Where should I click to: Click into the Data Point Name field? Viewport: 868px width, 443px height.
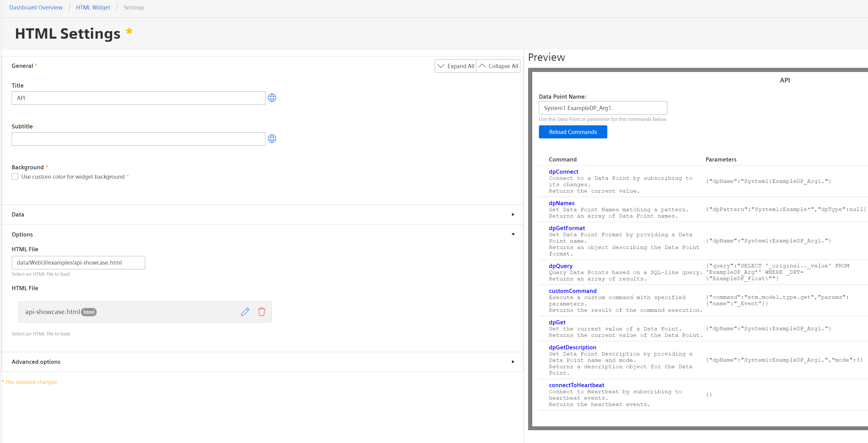point(603,108)
